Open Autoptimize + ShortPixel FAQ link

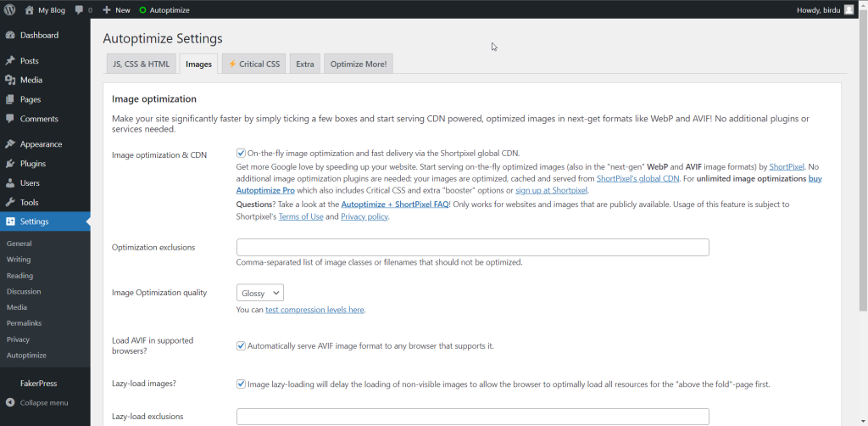tap(395, 205)
